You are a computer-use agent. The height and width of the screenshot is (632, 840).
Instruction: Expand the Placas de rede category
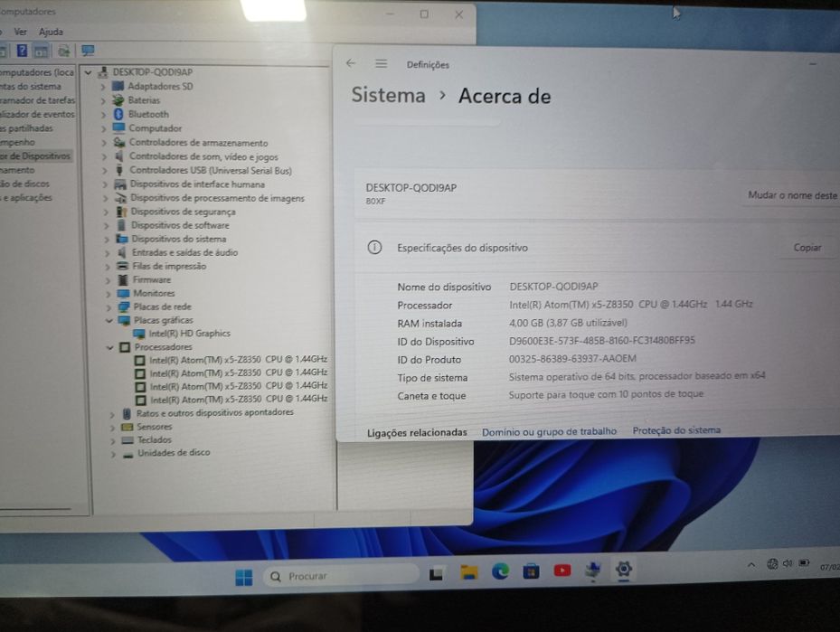(109, 307)
